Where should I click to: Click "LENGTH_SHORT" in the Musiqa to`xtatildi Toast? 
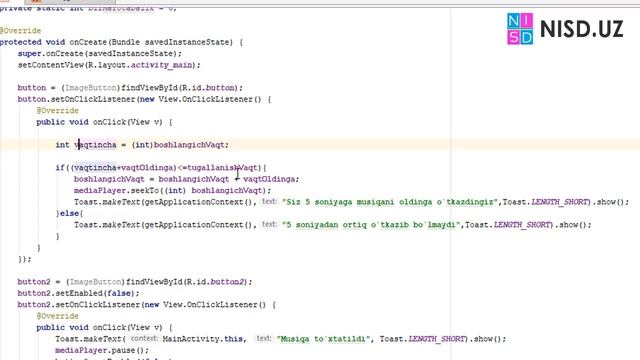coord(436,339)
